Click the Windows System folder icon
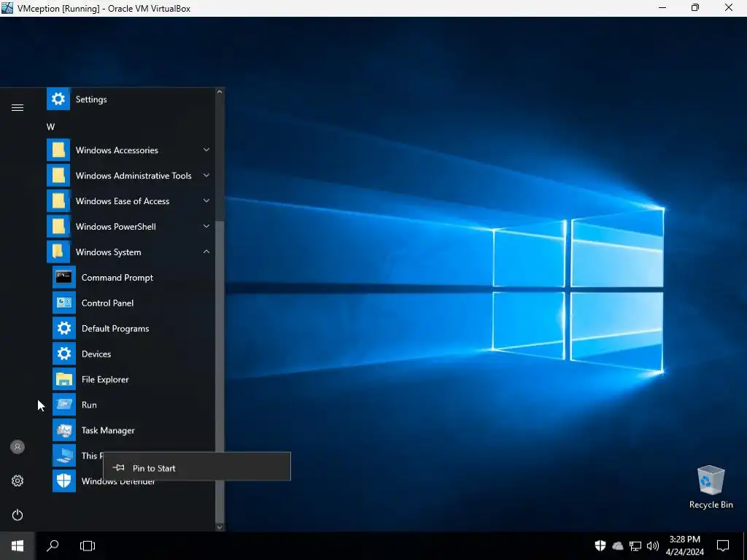The height and width of the screenshot is (560, 747). [x=58, y=252]
